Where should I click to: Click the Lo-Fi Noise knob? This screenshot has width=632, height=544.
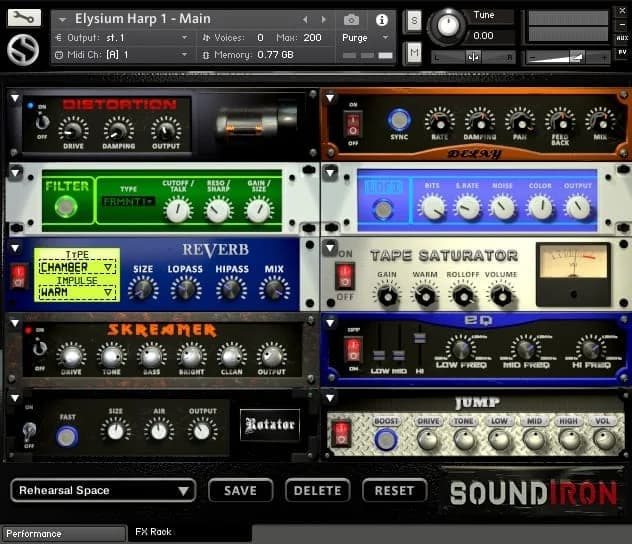[503, 208]
